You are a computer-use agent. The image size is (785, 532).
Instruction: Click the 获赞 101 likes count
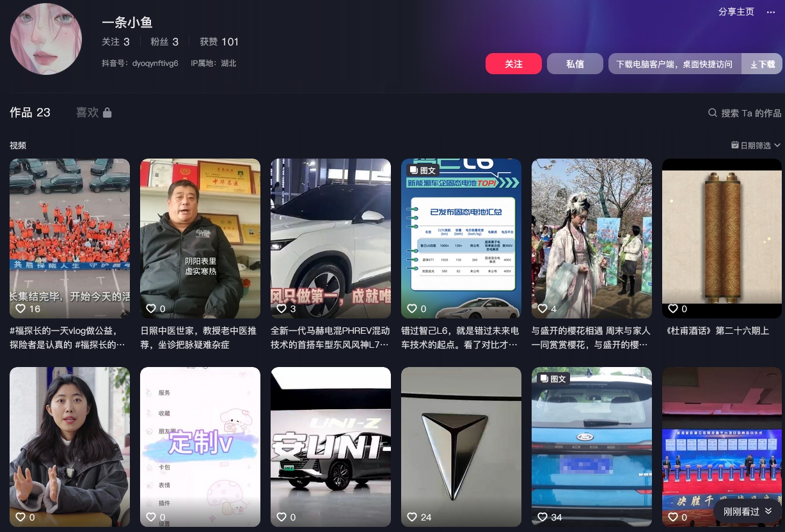[219, 42]
